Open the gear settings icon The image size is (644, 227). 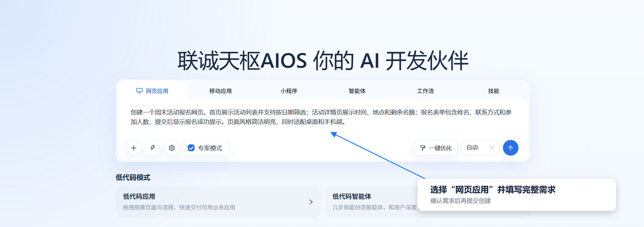pyautogui.click(x=172, y=148)
